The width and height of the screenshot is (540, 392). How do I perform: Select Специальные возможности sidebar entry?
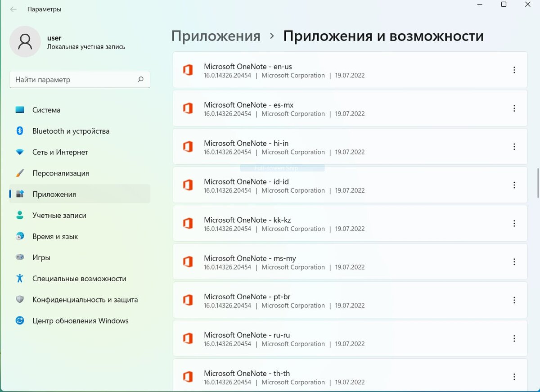point(80,279)
